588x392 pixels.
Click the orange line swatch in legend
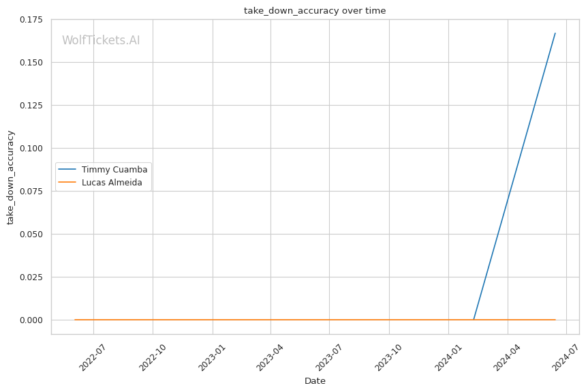point(67,182)
